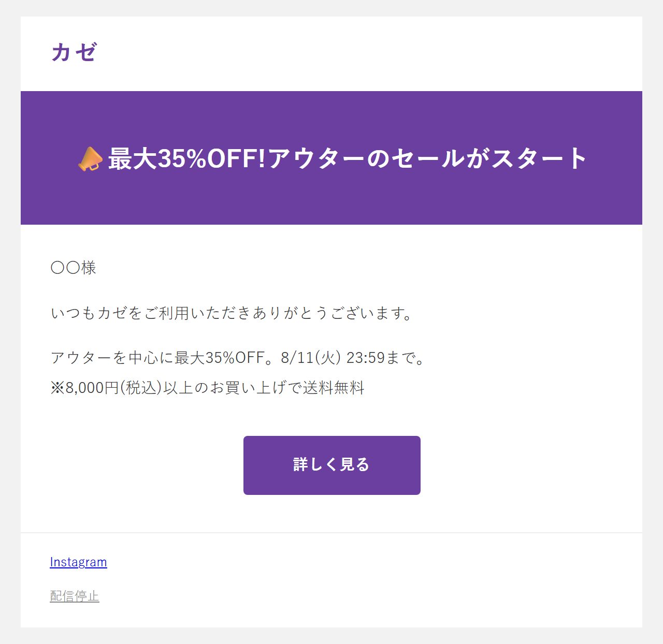The width and height of the screenshot is (663, 644).
Task: Click the 配信停止 unsubscribe link
Action: 75,596
